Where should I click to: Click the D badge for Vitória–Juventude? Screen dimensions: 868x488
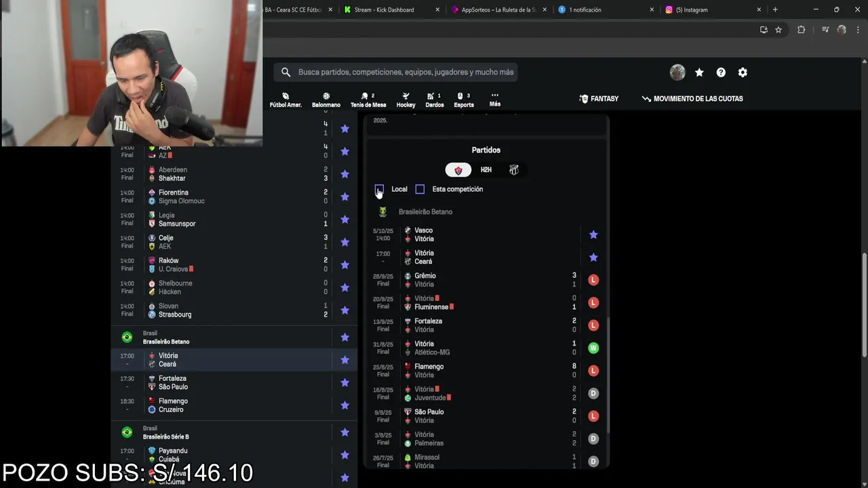click(x=593, y=394)
